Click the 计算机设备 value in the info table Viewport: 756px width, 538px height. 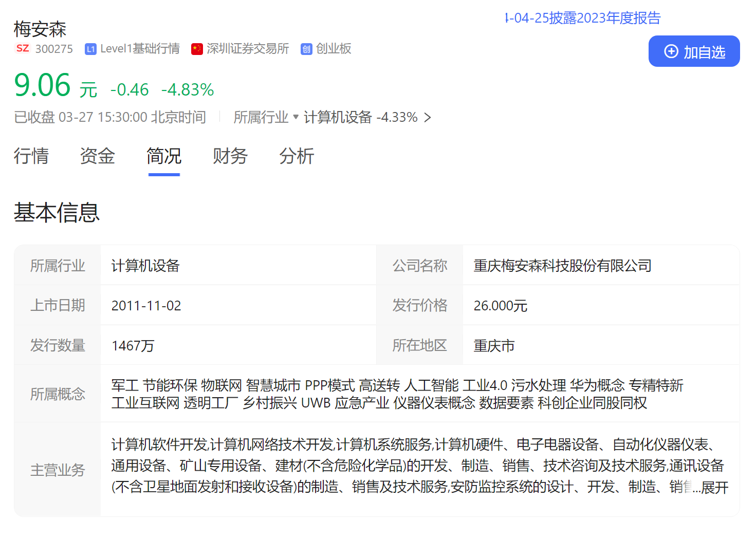(x=145, y=266)
